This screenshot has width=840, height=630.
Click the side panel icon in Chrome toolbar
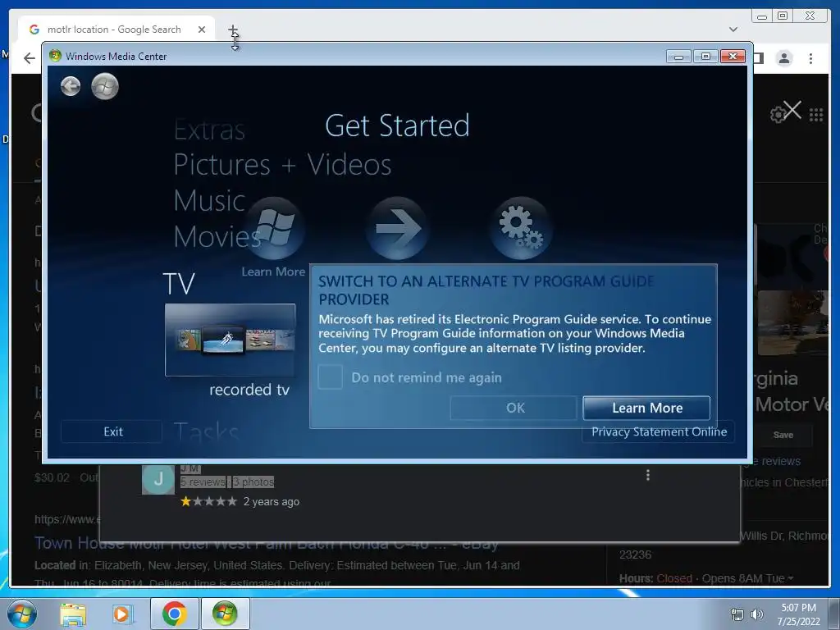759,58
